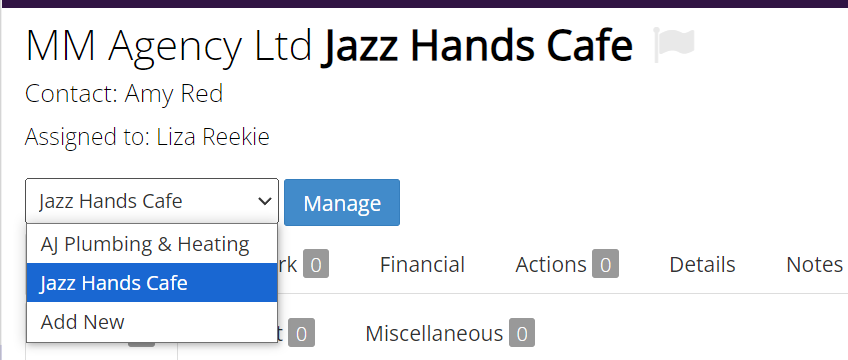Click the chevron arrow on the client selector
This screenshot has height=360, width=848.
(264, 202)
